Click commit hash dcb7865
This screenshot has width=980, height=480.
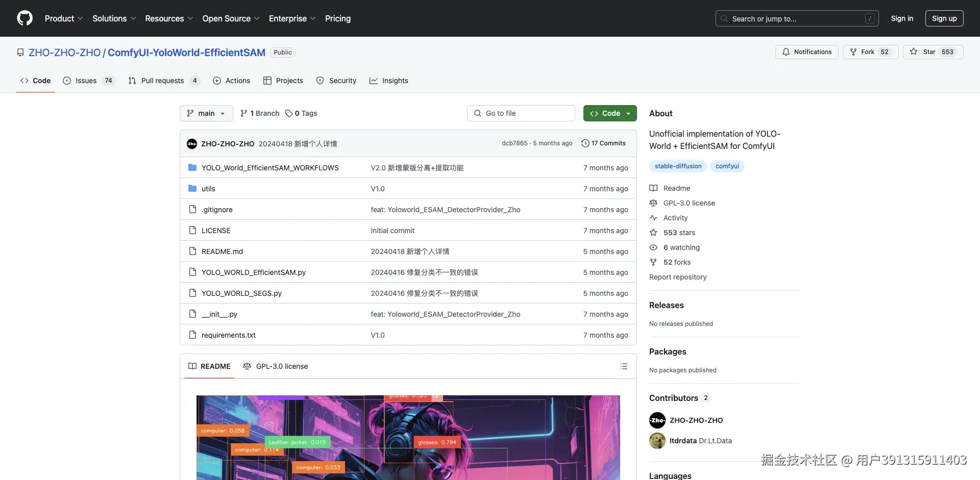click(514, 143)
